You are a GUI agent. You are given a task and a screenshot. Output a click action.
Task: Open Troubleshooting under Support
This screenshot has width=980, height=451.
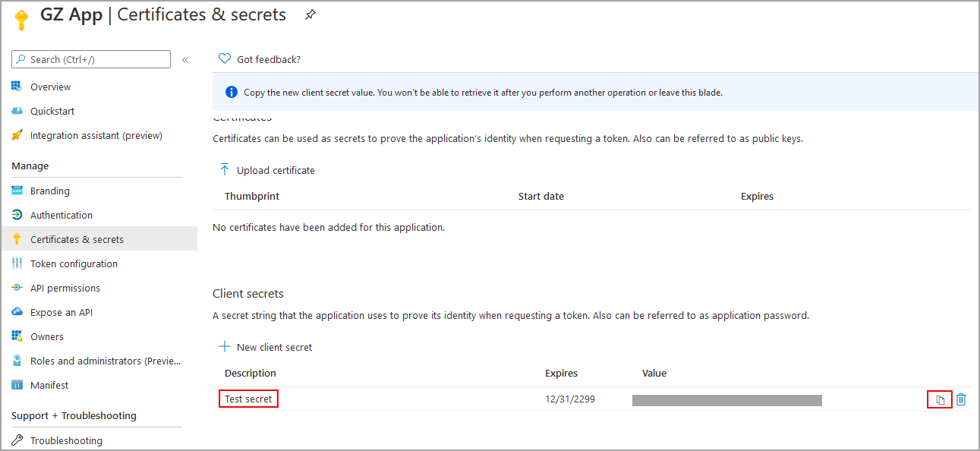click(x=65, y=440)
